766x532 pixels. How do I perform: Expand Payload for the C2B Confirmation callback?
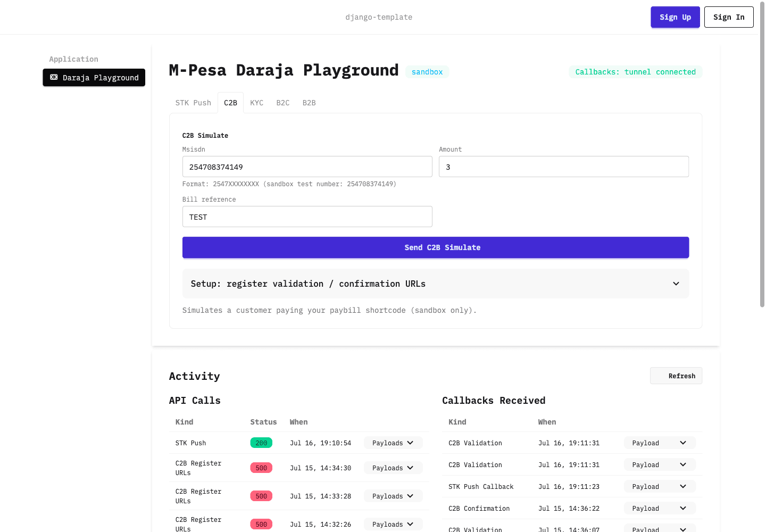point(660,508)
